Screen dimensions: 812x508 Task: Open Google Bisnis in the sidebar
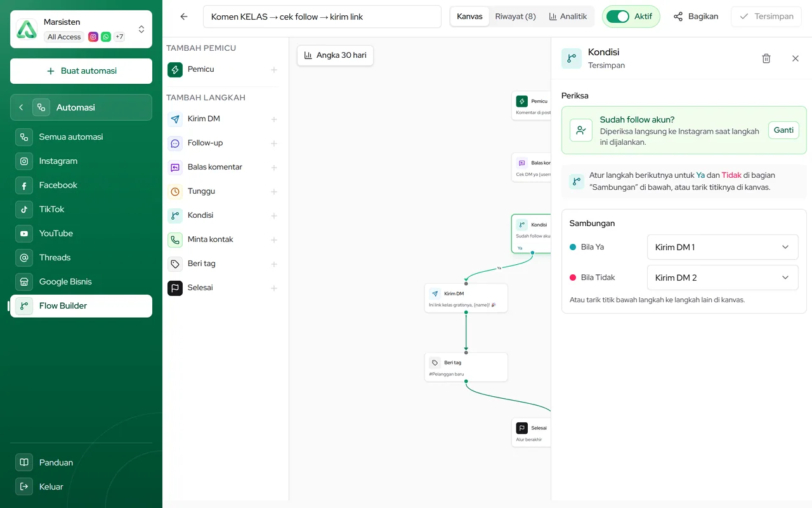tap(81, 282)
